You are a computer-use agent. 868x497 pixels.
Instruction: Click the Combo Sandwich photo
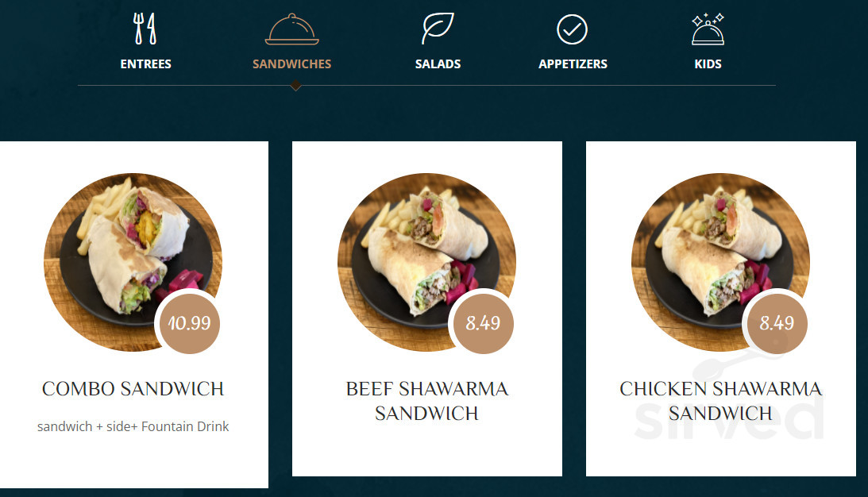tap(133, 262)
